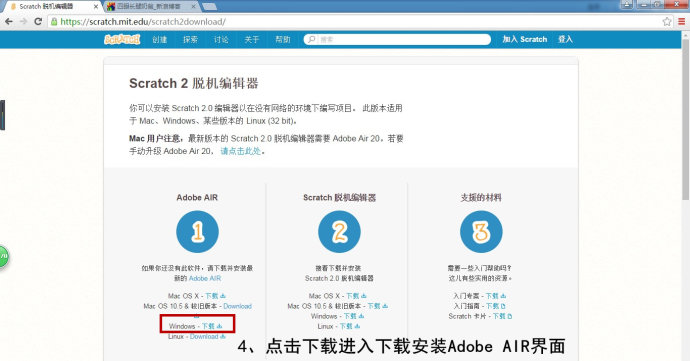
Task: Bookmark this page with the star icon
Action: [667, 22]
